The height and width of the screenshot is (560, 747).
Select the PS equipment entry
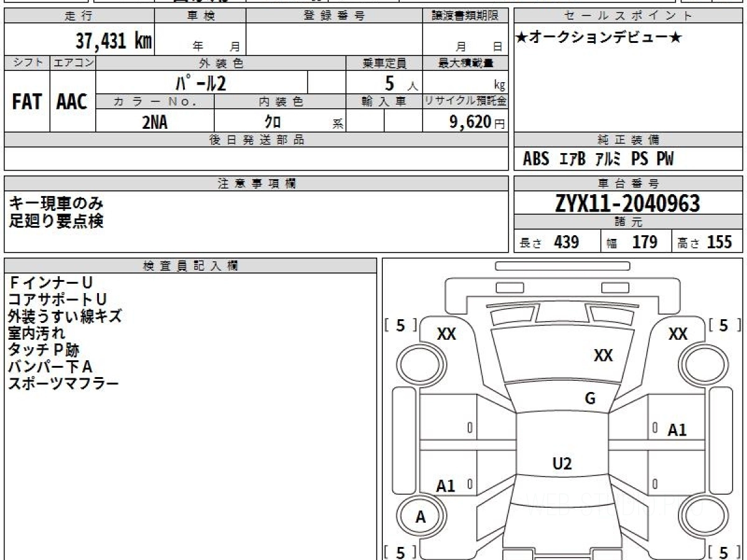(x=639, y=159)
